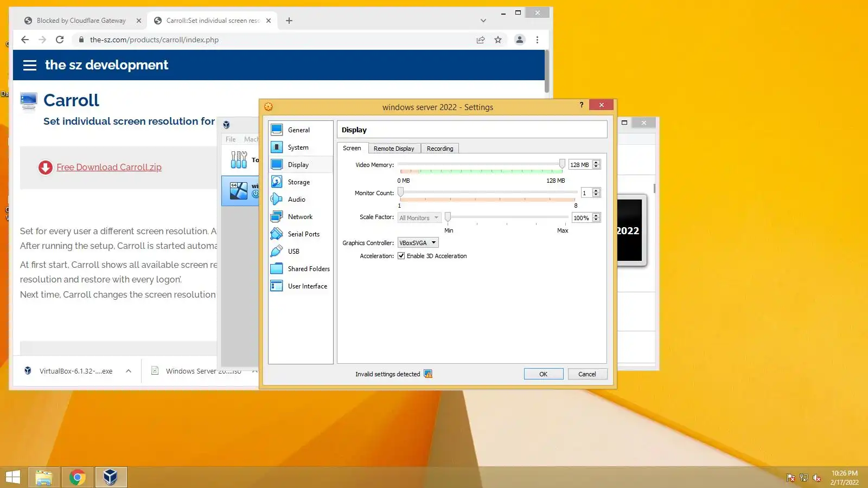Click the network tray icon
868x488 pixels.
click(x=804, y=478)
